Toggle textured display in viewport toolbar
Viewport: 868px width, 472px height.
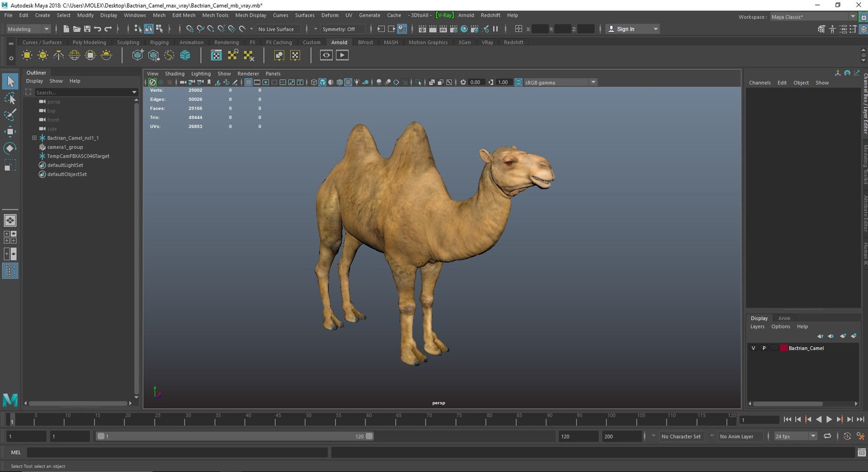click(x=348, y=82)
